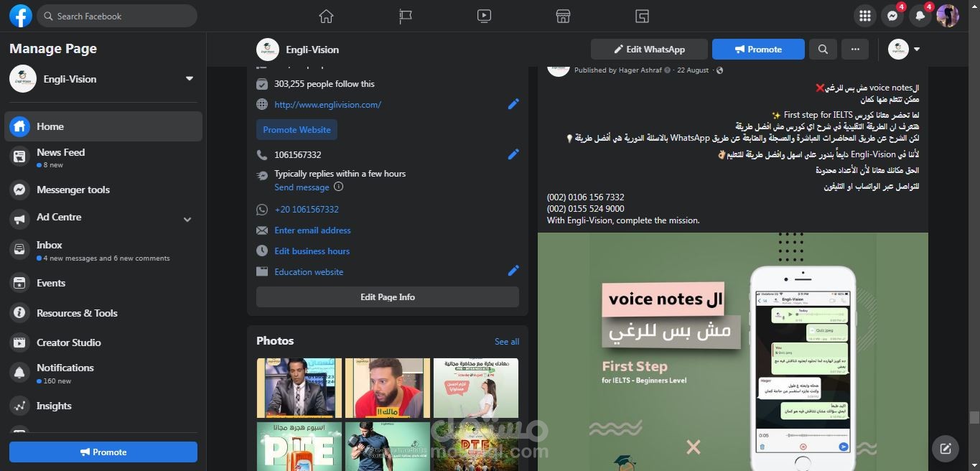Click the Promote Website button
980x471 pixels.
pos(297,130)
